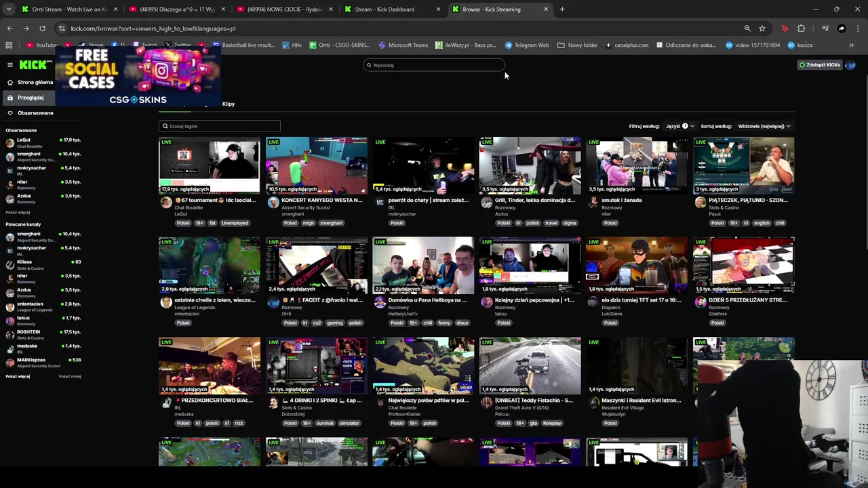Viewport: 868px width, 488px height.
Task: Click the fat tag under LeQut stream
Action: pyautogui.click(x=212, y=223)
